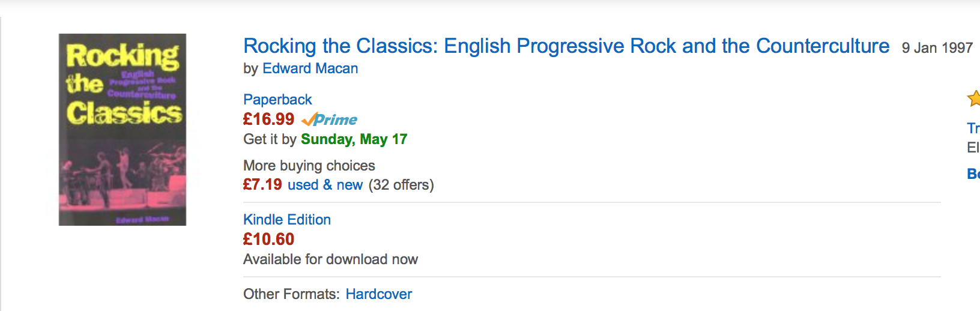
Task: Click the £7.19 lowest offer price
Action: click(x=262, y=184)
